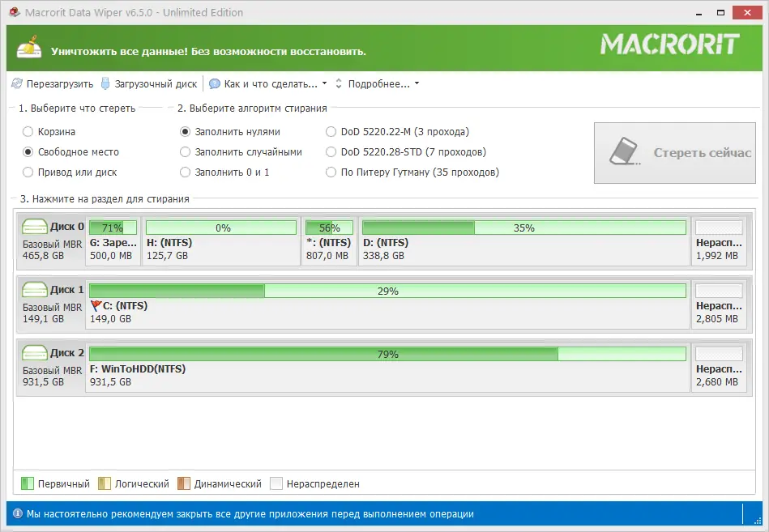Choose DoD 5220.22-M erase method
This screenshot has height=532, width=769.
(331, 131)
